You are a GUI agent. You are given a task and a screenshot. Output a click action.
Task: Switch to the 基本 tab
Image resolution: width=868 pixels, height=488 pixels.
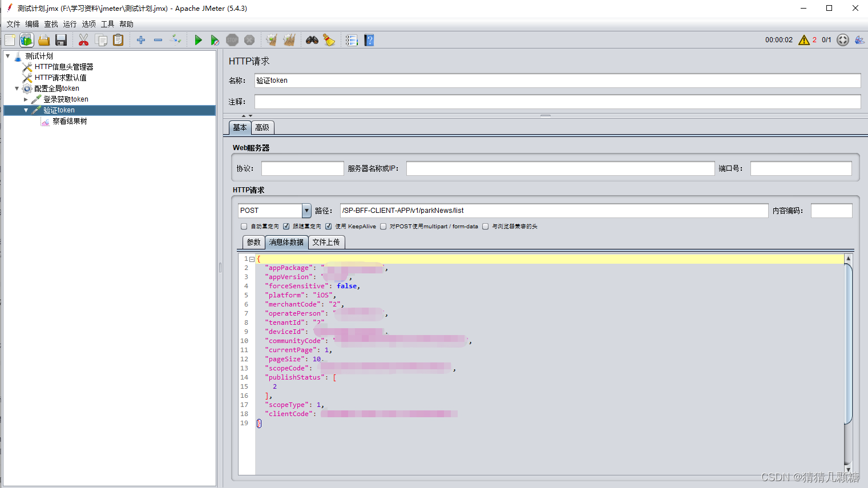point(240,128)
